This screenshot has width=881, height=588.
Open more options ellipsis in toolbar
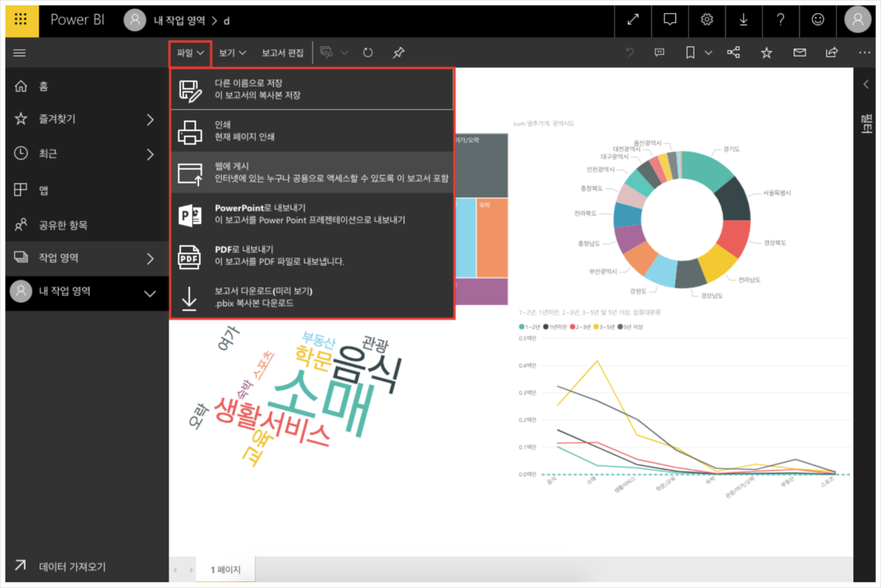(865, 53)
